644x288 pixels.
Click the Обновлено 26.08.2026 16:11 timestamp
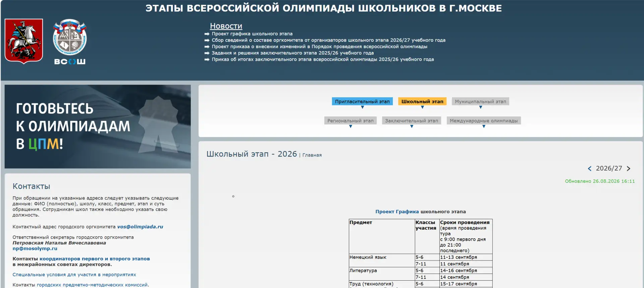point(600,181)
